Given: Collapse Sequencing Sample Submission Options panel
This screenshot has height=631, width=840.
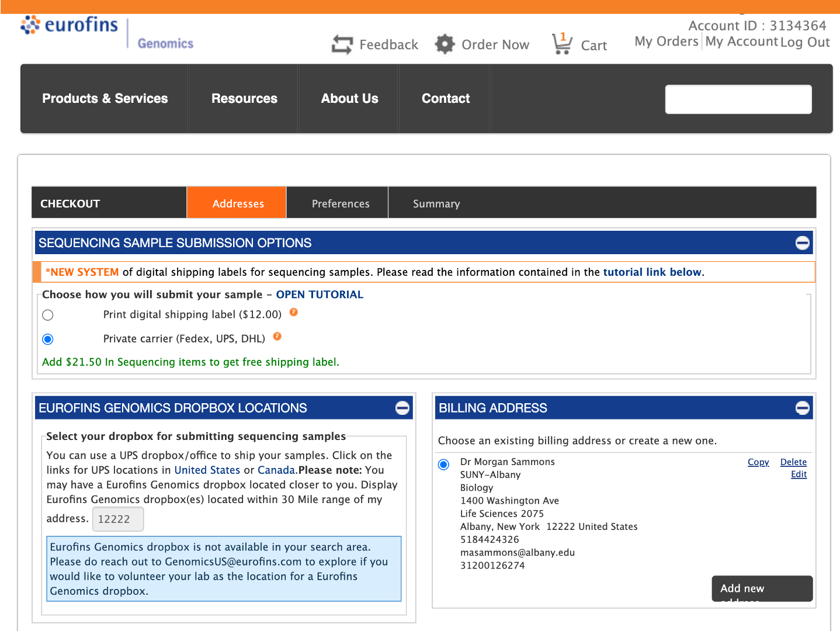Looking at the screenshot, I should [803, 243].
